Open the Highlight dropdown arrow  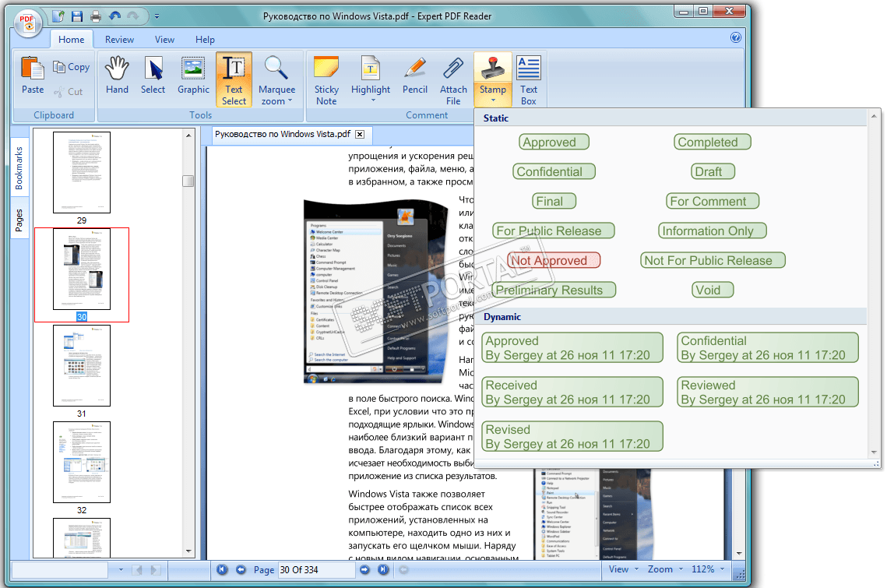[x=373, y=100]
